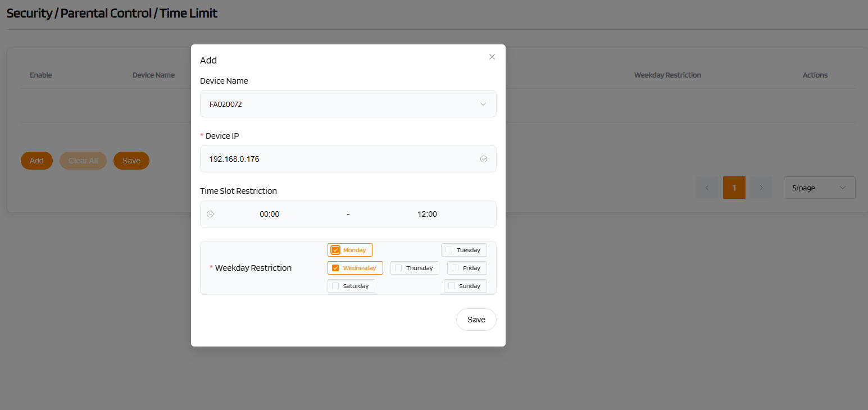The height and width of the screenshot is (410, 868).
Task: Save the new time limit rule in dialog
Action: (x=476, y=320)
